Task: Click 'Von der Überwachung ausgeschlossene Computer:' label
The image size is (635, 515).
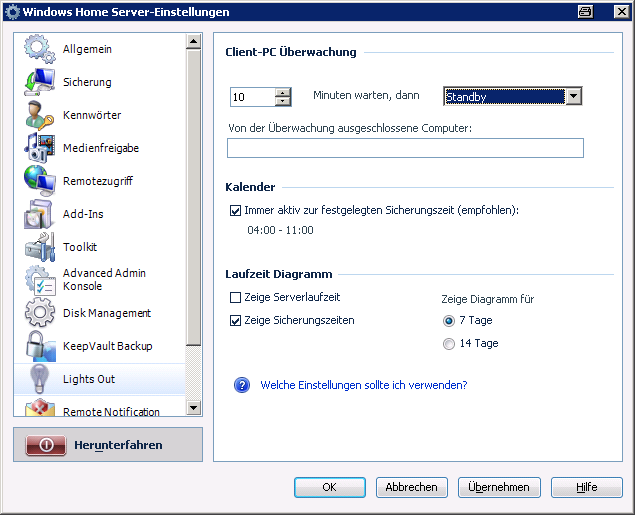Action: (x=350, y=128)
